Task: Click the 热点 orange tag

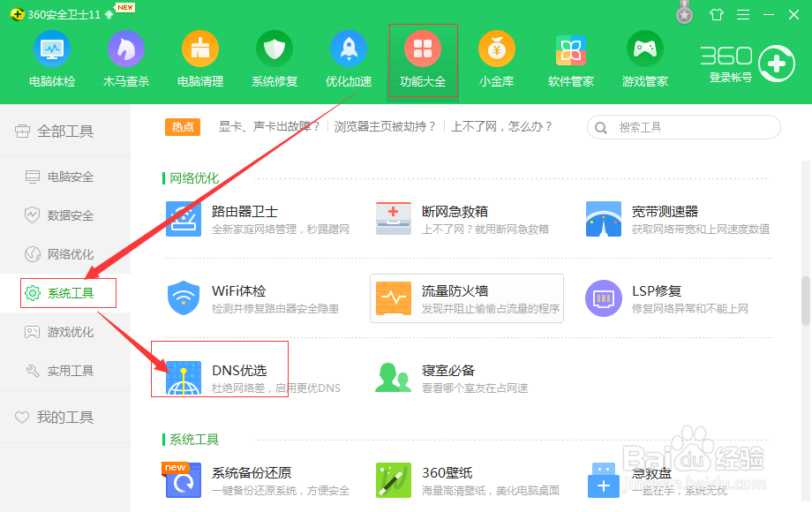Action: pyautogui.click(x=183, y=127)
